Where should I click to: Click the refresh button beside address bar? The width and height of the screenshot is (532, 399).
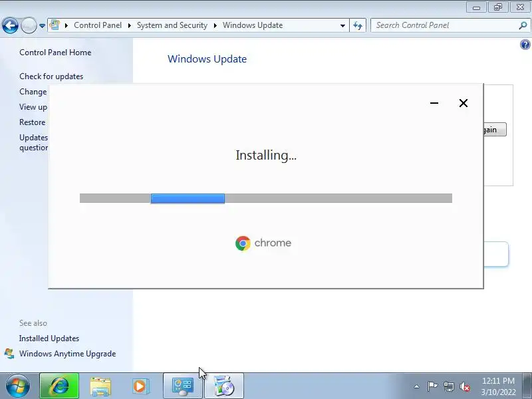(358, 25)
